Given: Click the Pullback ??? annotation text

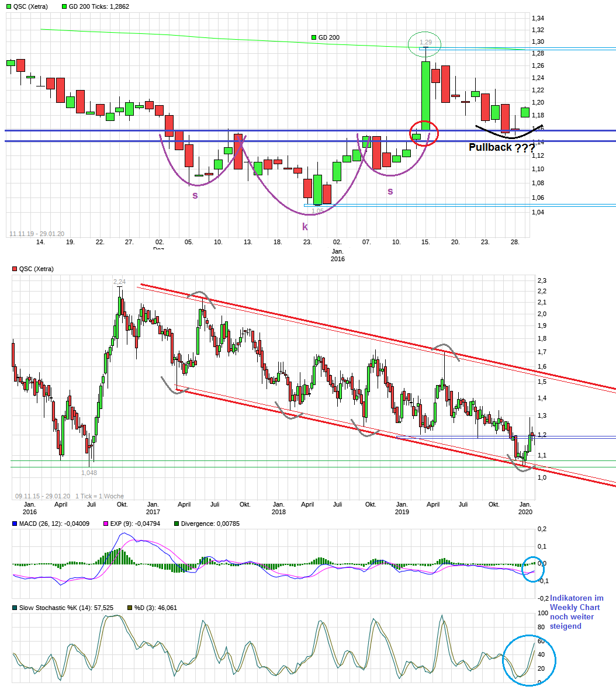Looking at the screenshot, I should (501, 147).
